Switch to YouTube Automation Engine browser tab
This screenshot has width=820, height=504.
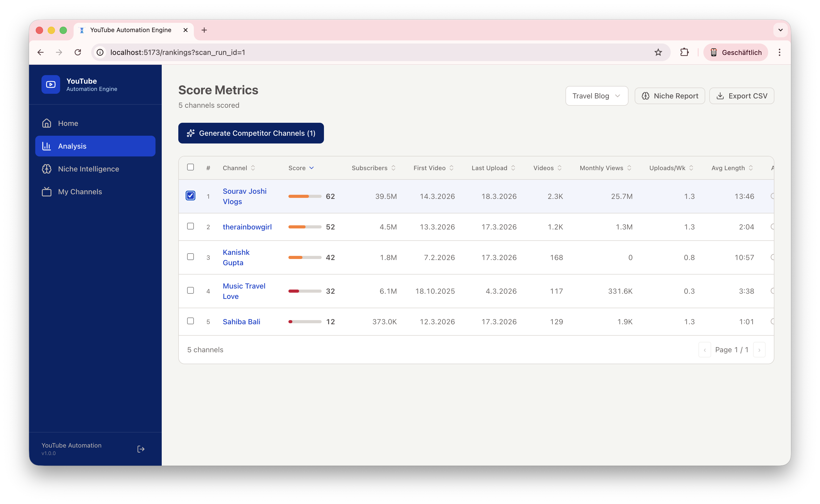point(130,30)
